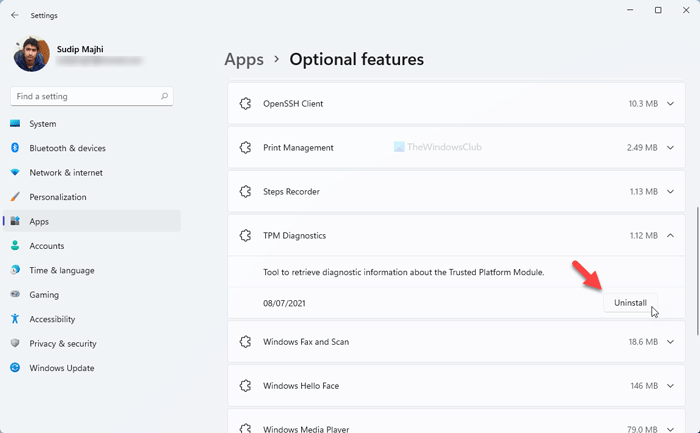Expand the OpenSSH Client entry

click(x=670, y=104)
